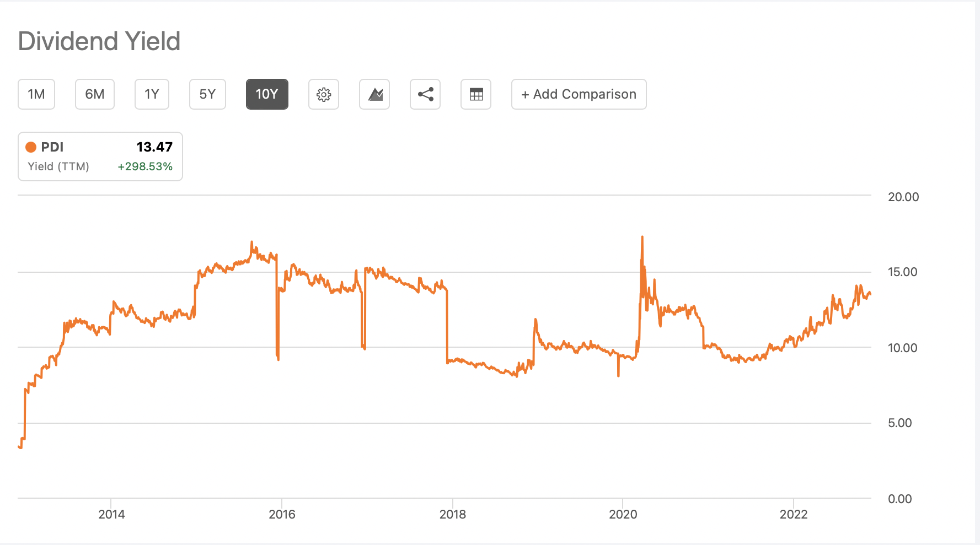Click the Add Comparison button

579,94
